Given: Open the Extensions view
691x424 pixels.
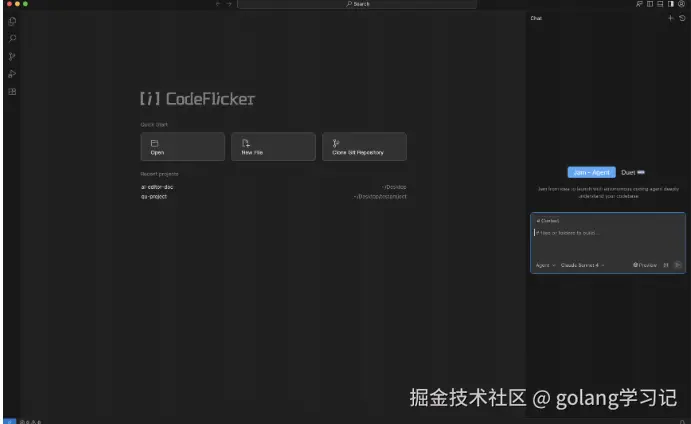Looking at the screenshot, I should click(x=12, y=92).
